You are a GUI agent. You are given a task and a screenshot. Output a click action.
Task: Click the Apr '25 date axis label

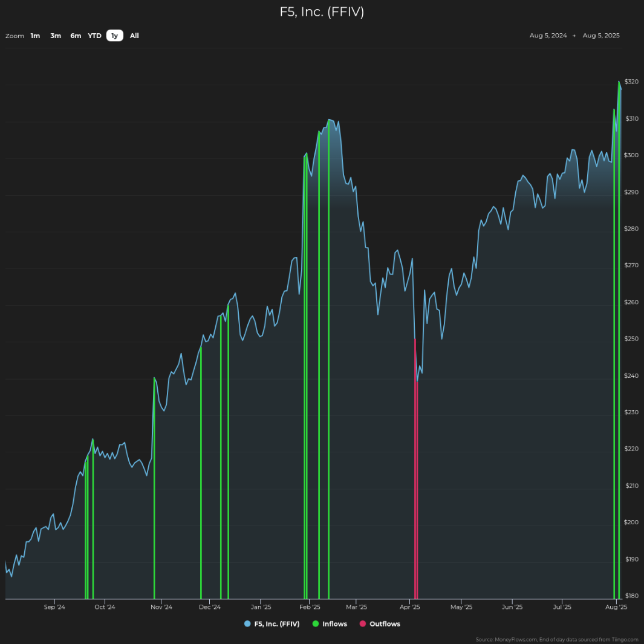410,607
